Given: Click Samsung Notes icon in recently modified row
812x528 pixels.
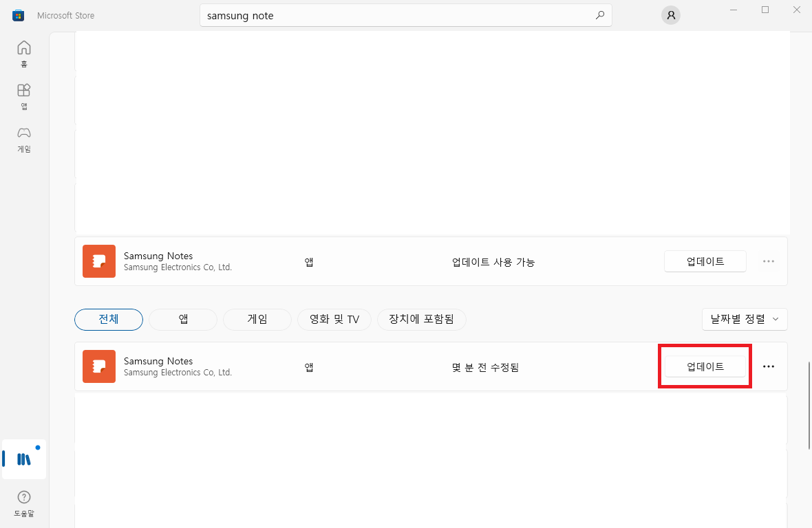Looking at the screenshot, I should pos(99,366).
